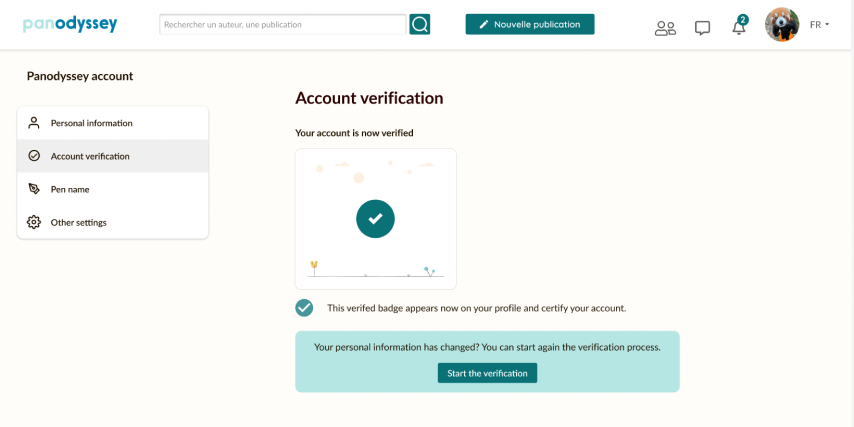854x427 pixels.
Task: Open the user avatar profile menu
Action: [782, 24]
